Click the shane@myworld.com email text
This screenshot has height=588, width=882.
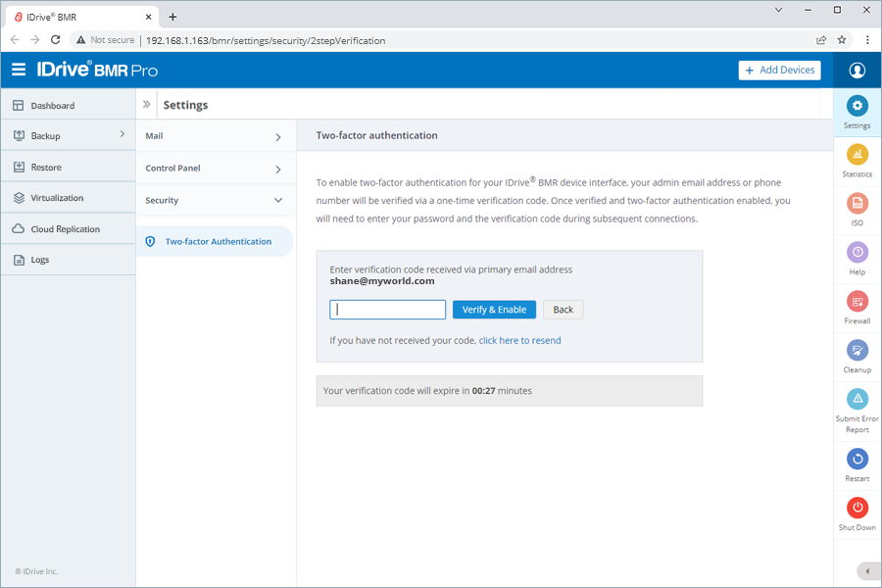tap(382, 281)
